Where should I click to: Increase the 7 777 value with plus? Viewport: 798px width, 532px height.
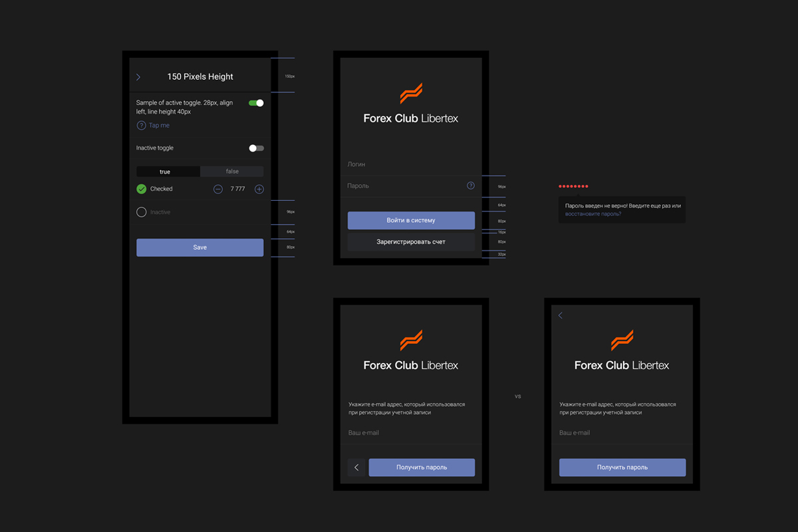pos(259,190)
